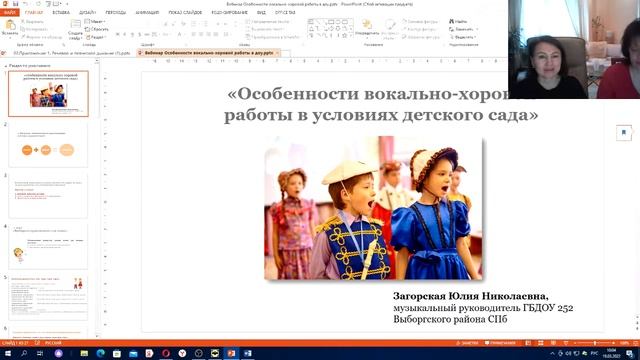
Task: Select the star shape in shapes gallery
Action: coord(344,36)
